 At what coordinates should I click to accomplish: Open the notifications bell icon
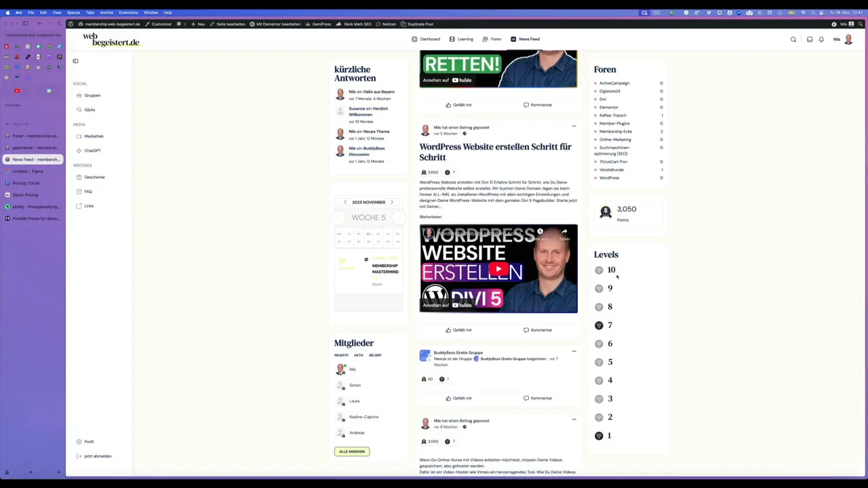click(821, 39)
